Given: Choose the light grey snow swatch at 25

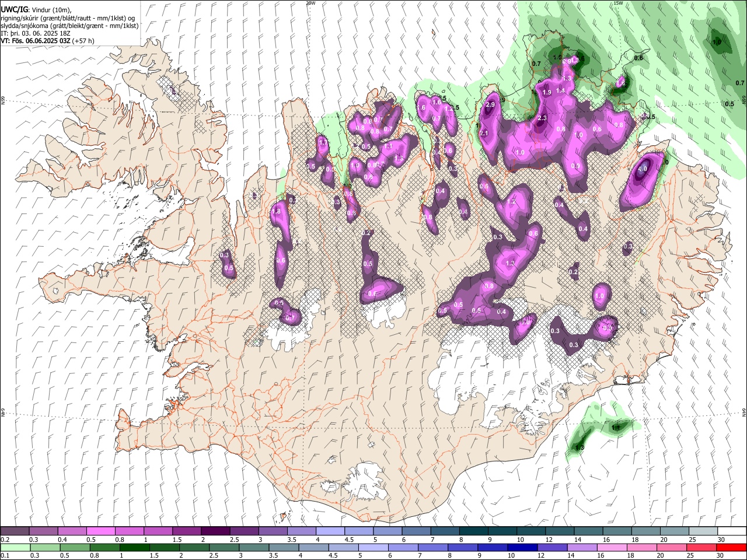Looking at the screenshot, I should pos(703,531).
